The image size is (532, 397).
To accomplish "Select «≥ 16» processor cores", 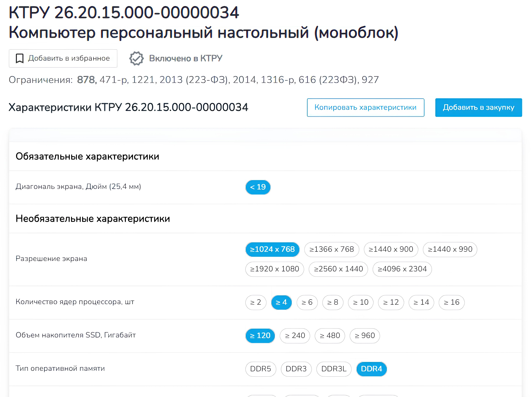I will click(451, 302).
